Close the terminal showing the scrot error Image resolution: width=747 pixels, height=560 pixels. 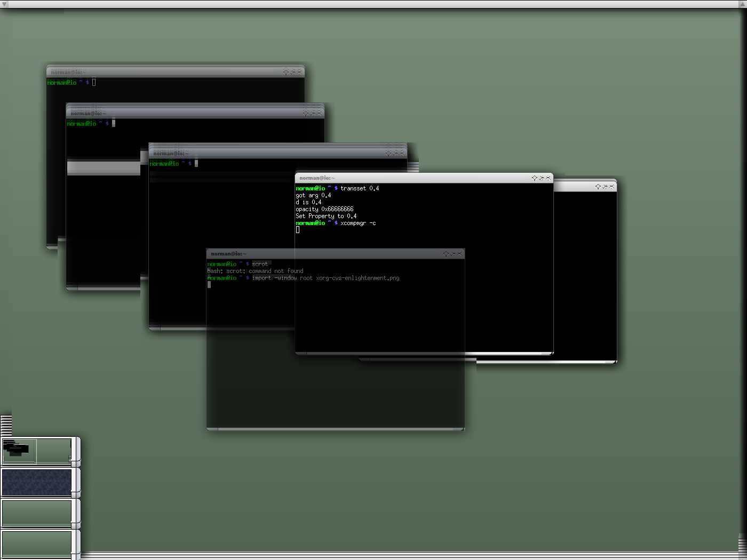click(459, 254)
